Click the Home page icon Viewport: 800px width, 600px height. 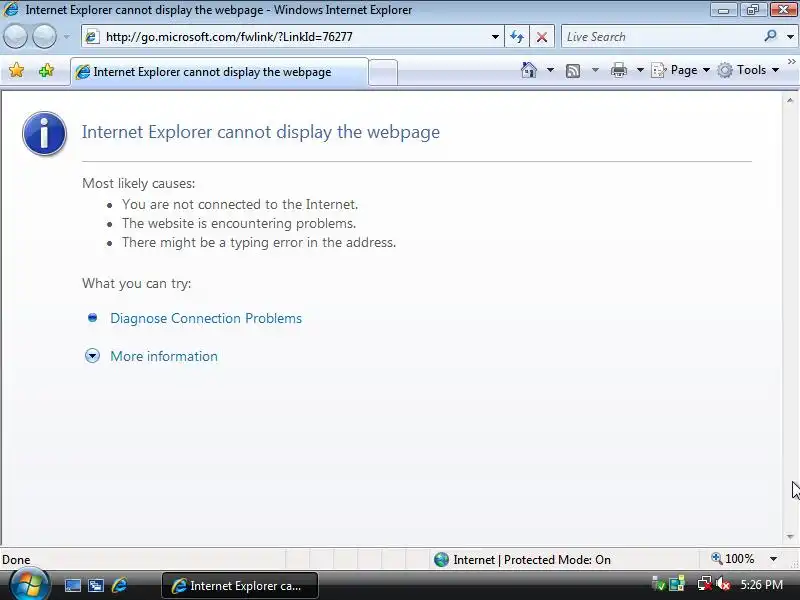coord(529,70)
